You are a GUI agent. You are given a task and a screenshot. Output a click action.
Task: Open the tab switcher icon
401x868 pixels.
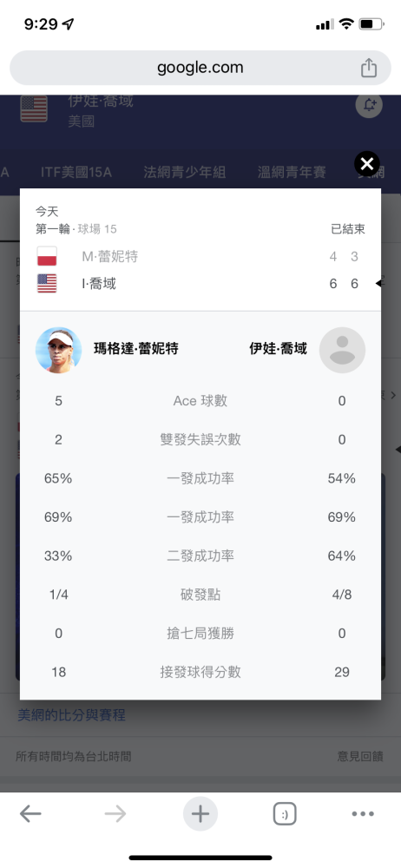coord(285,814)
